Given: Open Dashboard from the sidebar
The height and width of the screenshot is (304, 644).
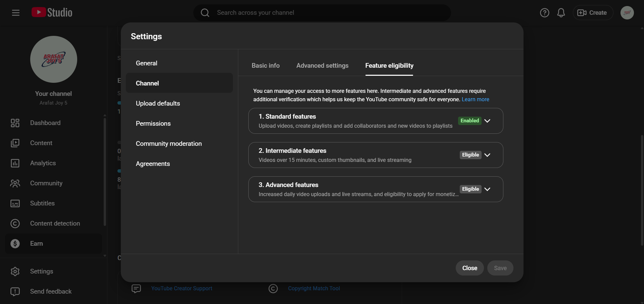Looking at the screenshot, I should pyautogui.click(x=45, y=123).
